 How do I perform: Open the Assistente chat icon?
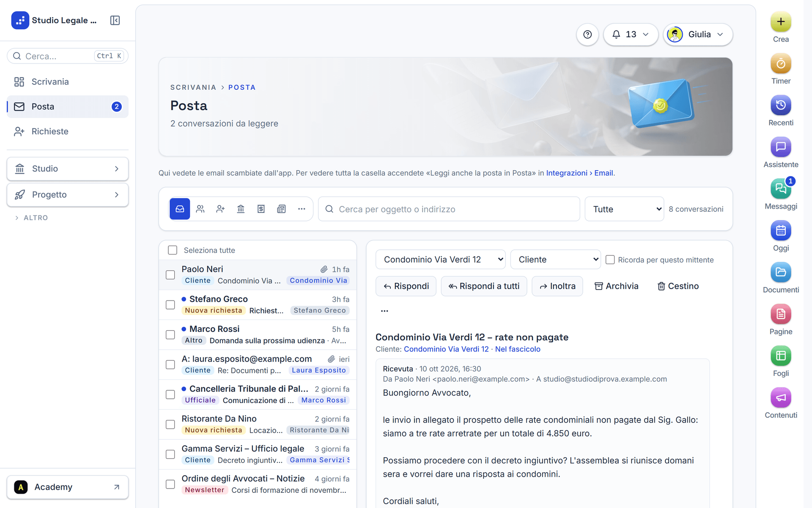[781, 147]
